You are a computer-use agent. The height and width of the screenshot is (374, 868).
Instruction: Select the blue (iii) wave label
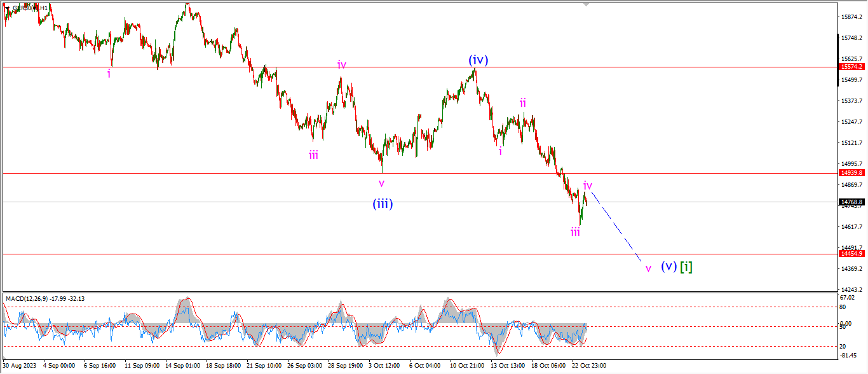click(x=383, y=204)
